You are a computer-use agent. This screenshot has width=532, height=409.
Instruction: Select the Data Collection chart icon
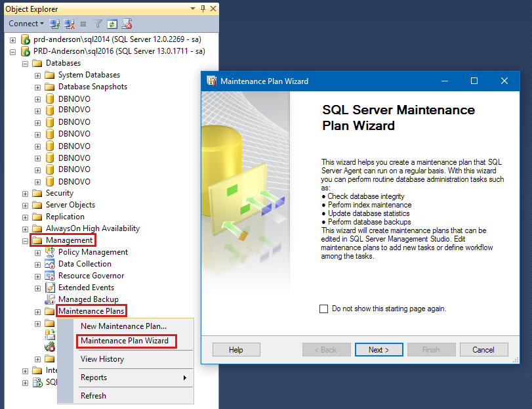[x=50, y=264]
